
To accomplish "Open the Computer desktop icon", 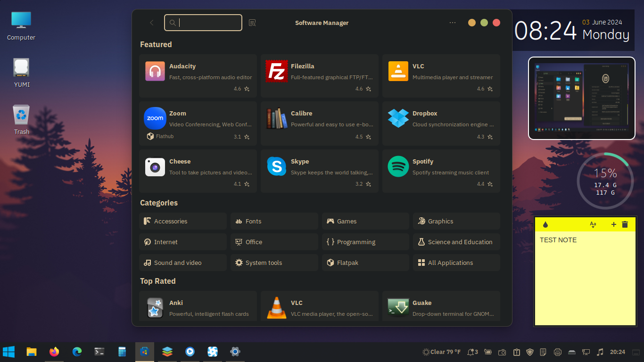I will [21, 25].
